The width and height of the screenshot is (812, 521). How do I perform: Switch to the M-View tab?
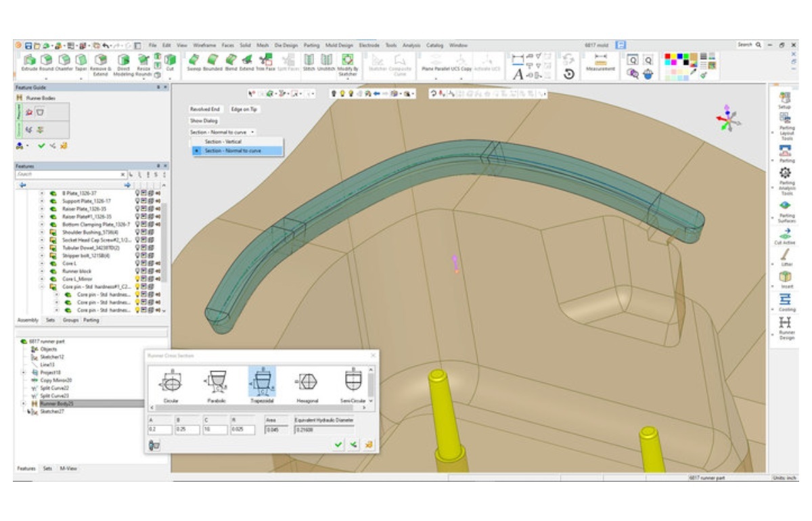point(68,468)
